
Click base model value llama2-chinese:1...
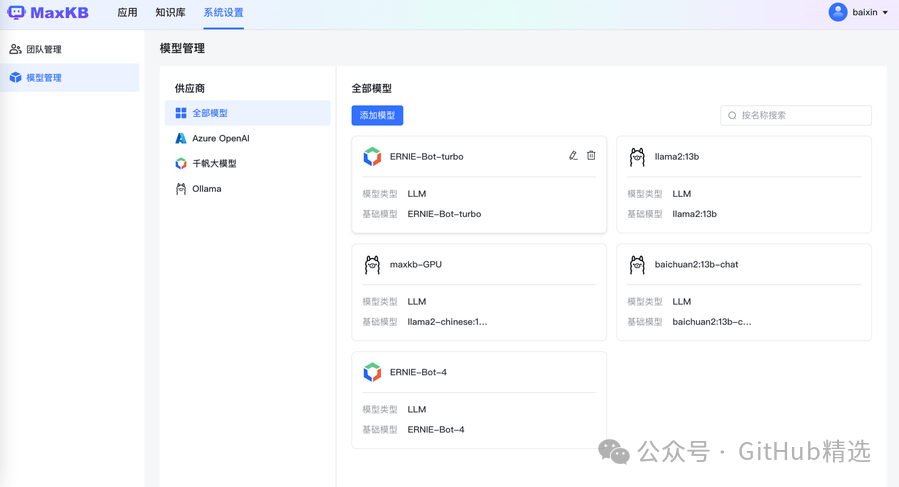click(447, 322)
